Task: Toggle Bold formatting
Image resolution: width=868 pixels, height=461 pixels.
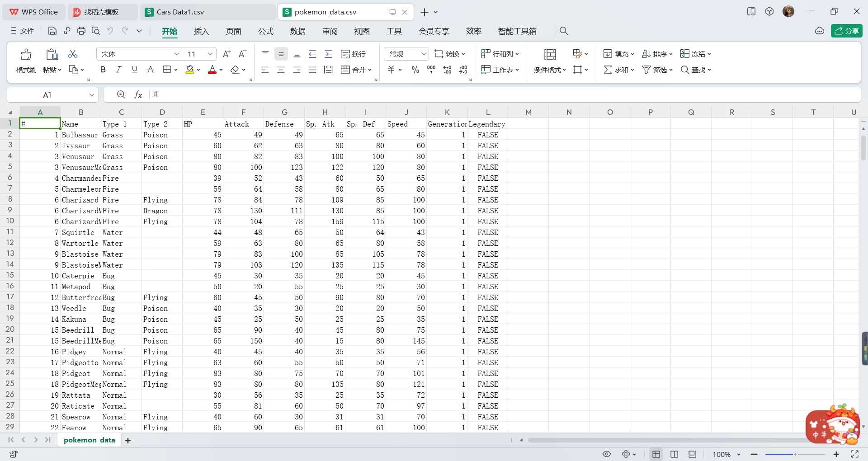Action: (x=103, y=70)
